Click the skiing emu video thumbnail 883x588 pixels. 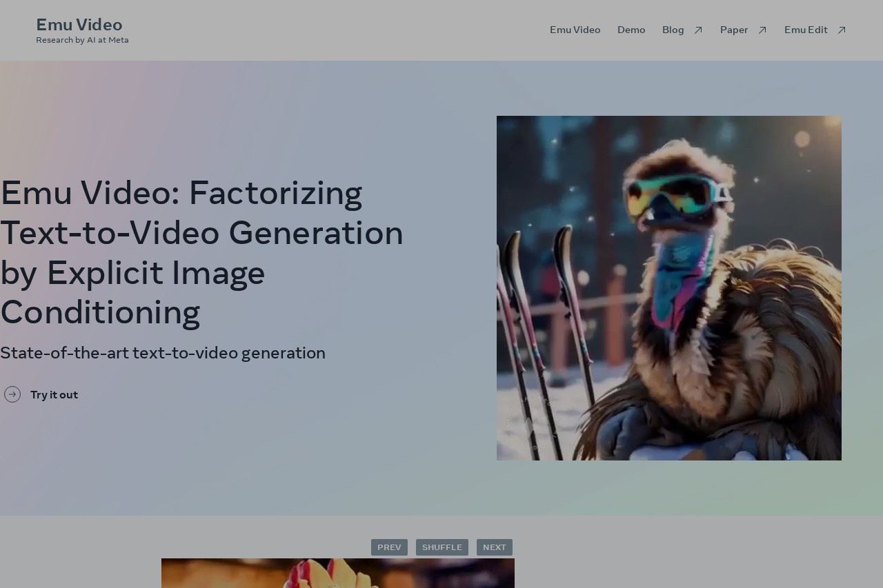coord(668,287)
